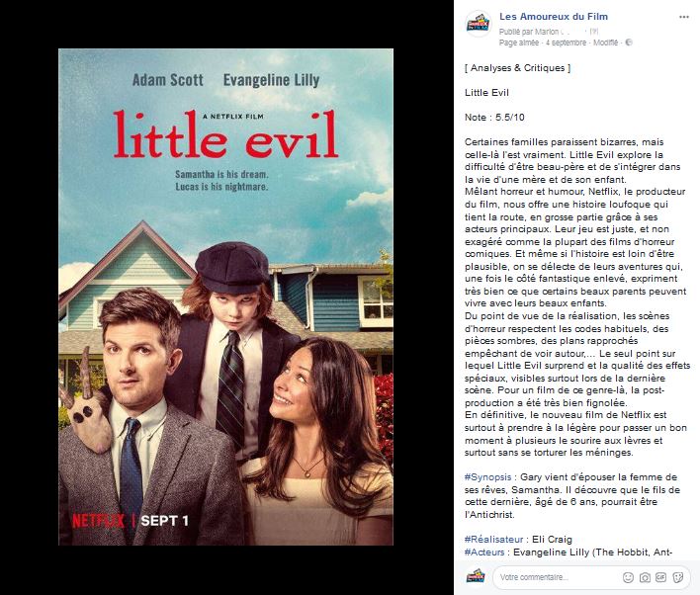Screen dimensions: 700x595
Task: Click the Page aimée label
Action: (x=518, y=42)
